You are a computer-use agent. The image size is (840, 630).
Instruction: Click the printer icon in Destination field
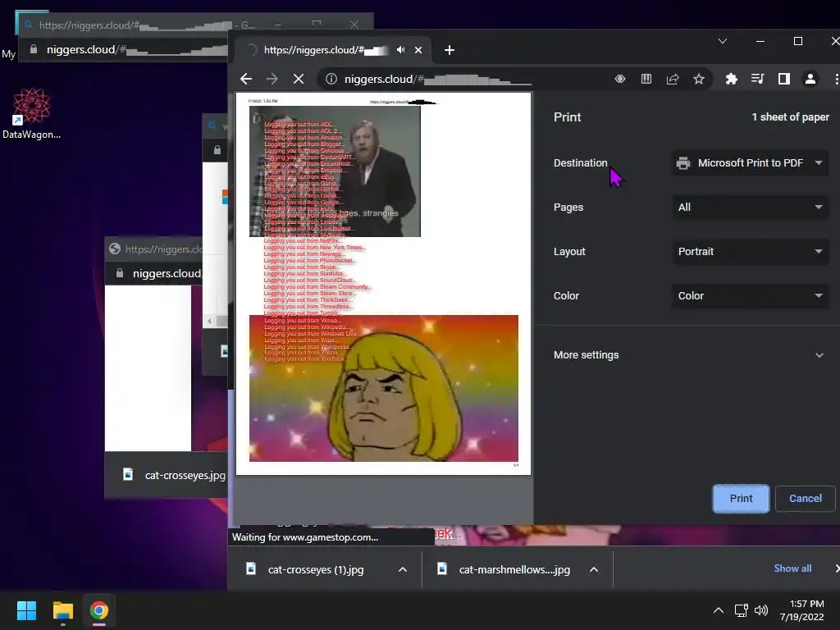click(683, 163)
